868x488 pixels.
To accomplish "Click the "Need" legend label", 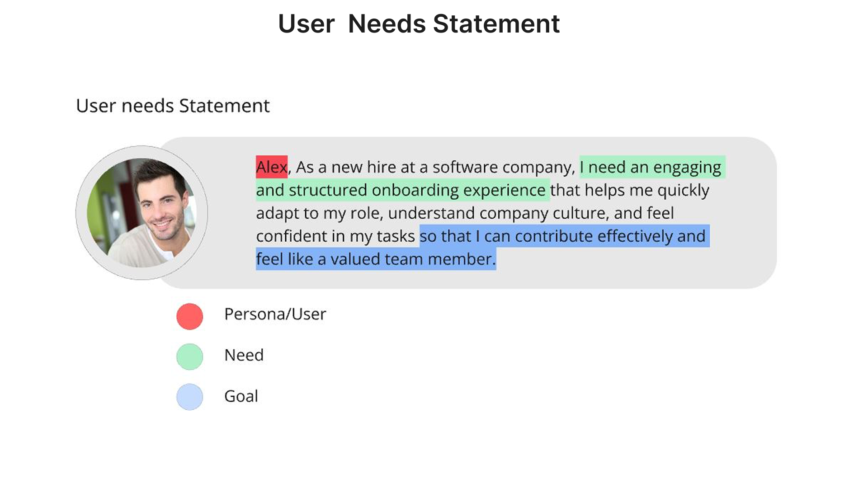I will tap(244, 355).
